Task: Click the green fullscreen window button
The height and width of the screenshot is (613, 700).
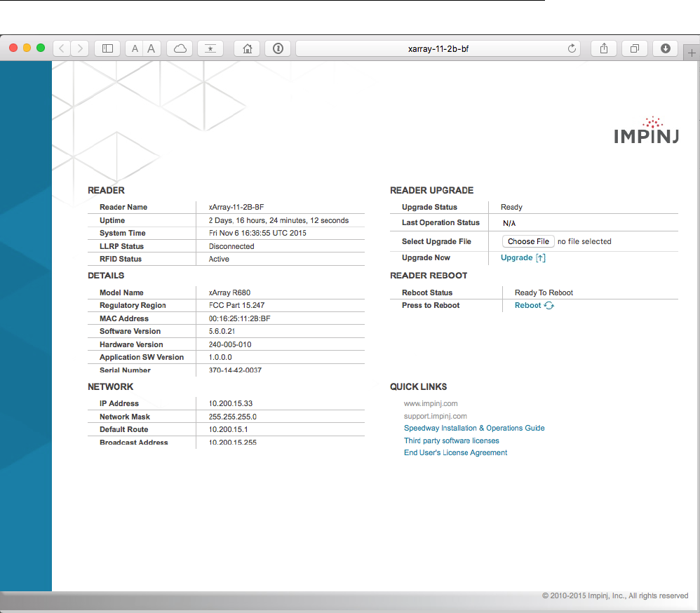Action: 41,48
